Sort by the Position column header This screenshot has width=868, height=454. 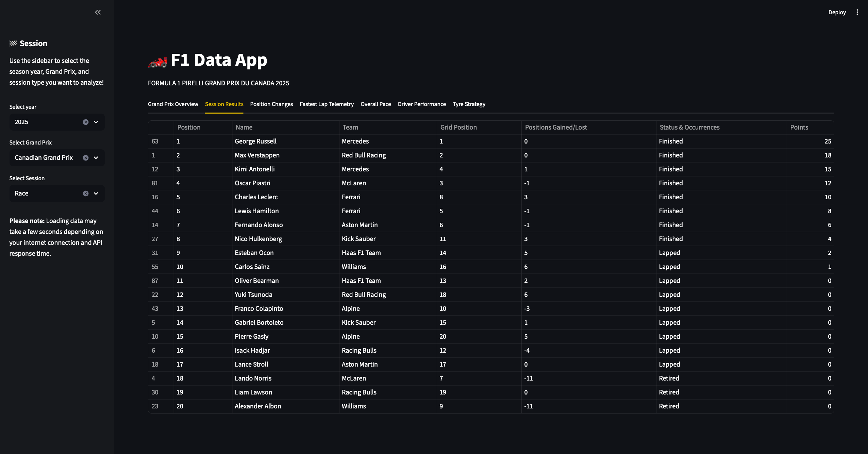click(x=203, y=127)
